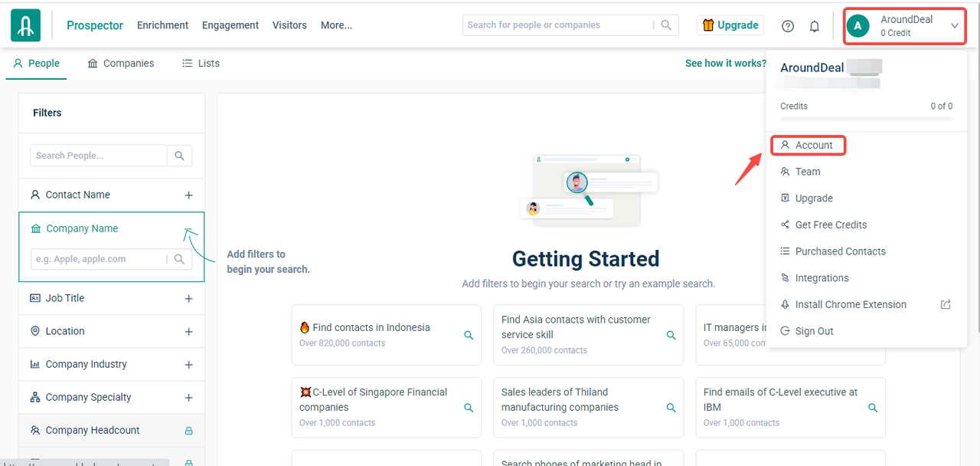Click the Search People magnifier button

(179, 156)
